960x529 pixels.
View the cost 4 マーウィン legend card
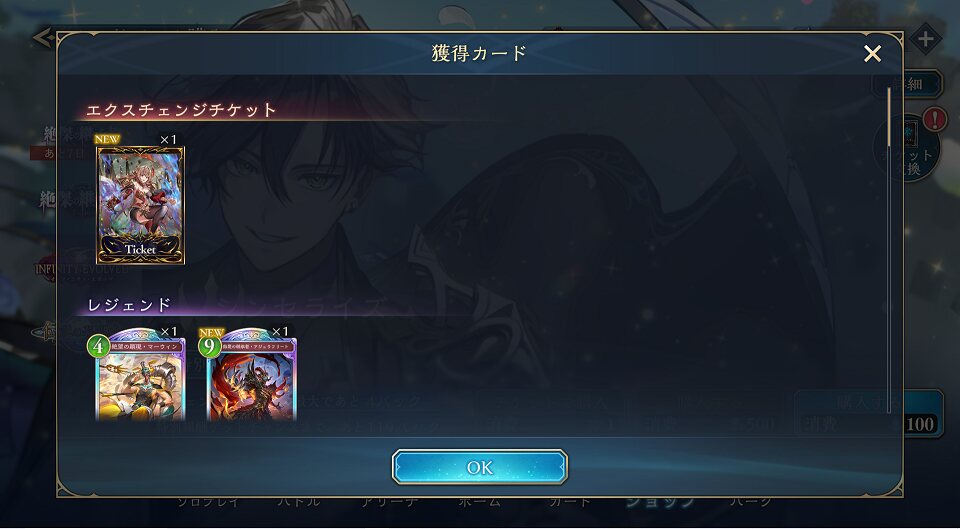click(x=140, y=375)
